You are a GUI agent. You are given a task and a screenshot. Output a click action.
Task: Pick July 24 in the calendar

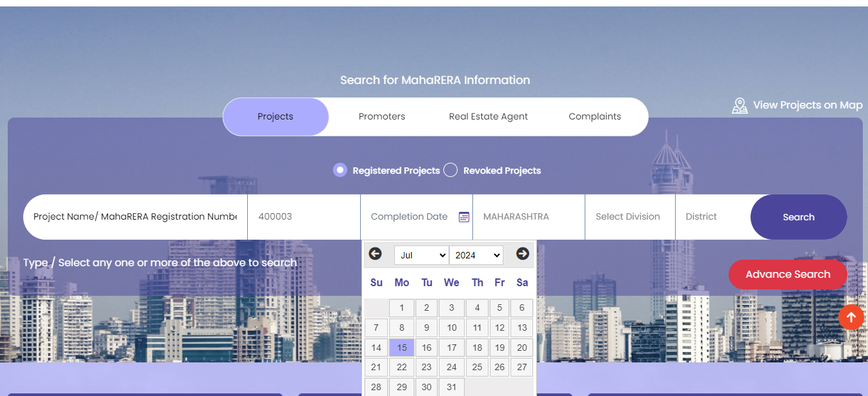click(452, 368)
